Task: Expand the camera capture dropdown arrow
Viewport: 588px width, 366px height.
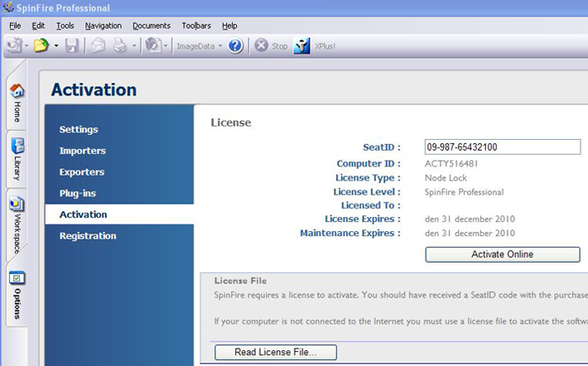Action: click(166, 46)
